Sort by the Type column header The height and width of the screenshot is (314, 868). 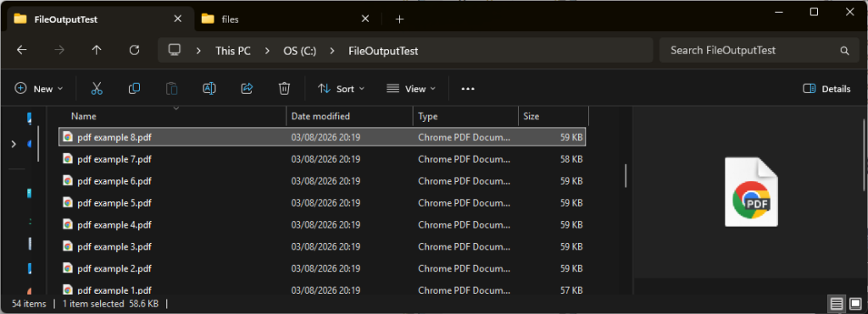pyautogui.click(x=465, y=116)
